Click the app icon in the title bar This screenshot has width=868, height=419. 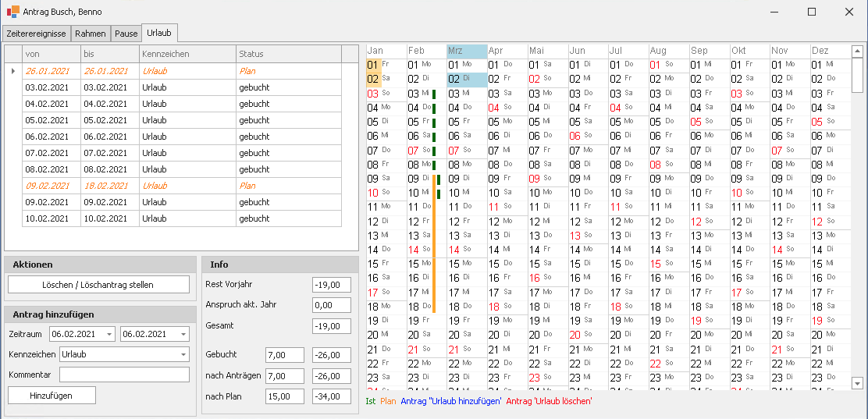[x=13, y=12]
